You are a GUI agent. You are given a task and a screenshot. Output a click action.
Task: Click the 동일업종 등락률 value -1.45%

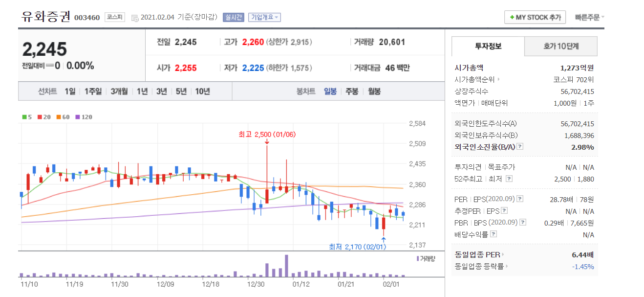pyautogui.click(x=583, y=266)
